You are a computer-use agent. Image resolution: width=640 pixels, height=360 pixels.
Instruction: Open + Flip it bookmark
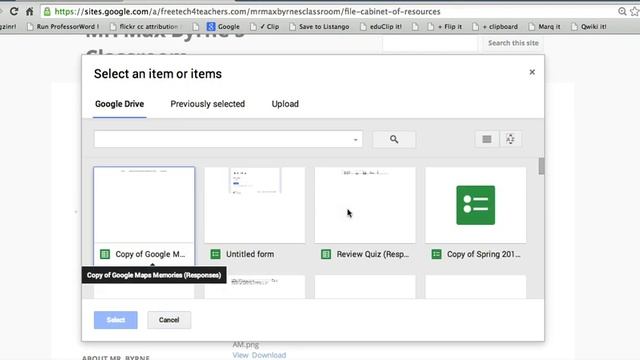(444, 27)
